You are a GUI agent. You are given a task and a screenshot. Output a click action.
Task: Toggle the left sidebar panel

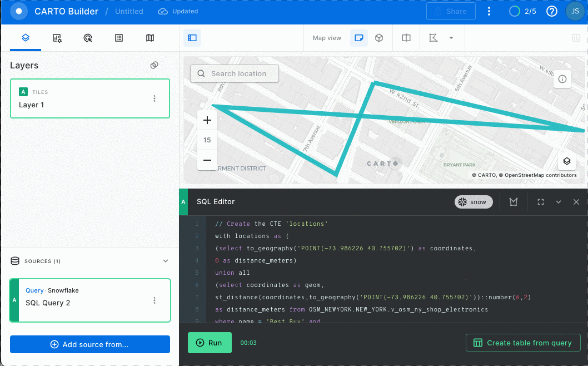click(x=192, y=38)
